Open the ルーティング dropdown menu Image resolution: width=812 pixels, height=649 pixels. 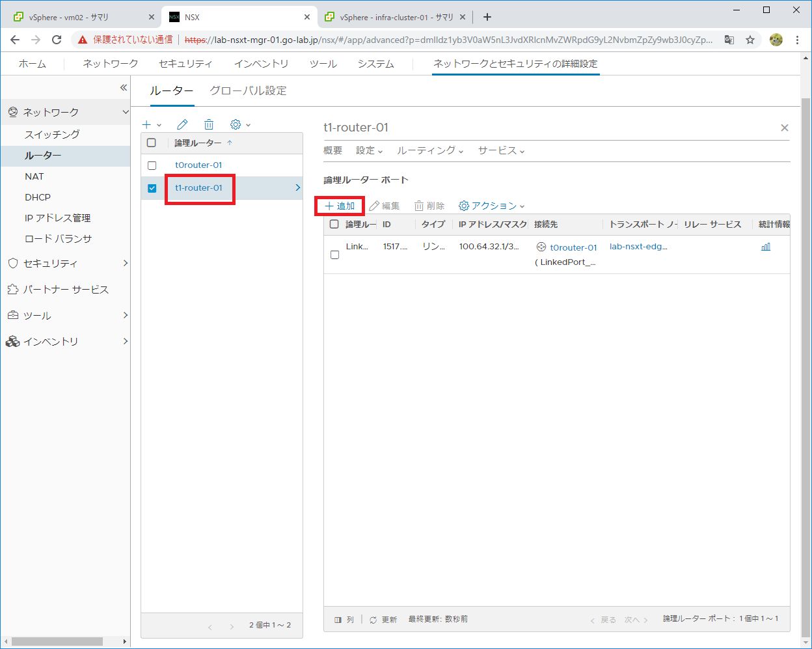[x=430, y=150]
